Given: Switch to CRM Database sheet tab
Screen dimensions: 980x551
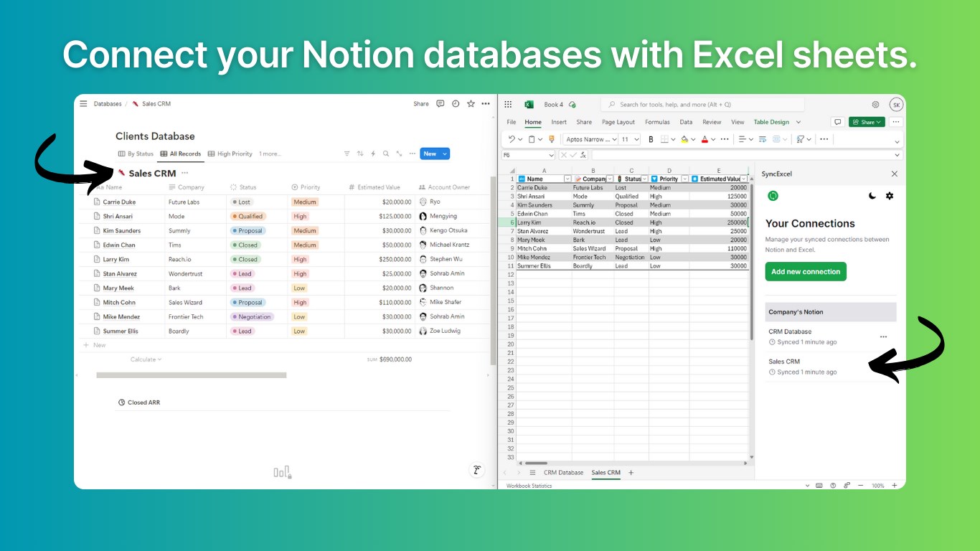Looking at the screenshot, I should 563,473.
